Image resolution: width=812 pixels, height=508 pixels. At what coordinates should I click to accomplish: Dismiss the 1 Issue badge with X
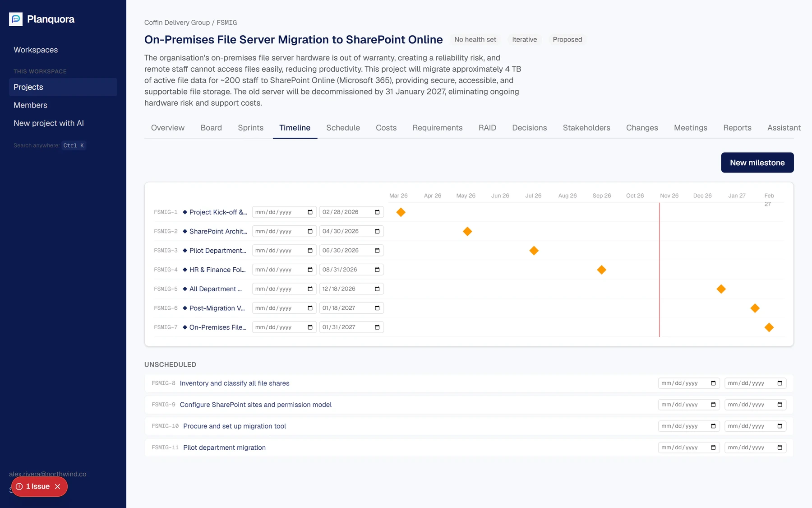pyautogui.click(x=57, y=486)
